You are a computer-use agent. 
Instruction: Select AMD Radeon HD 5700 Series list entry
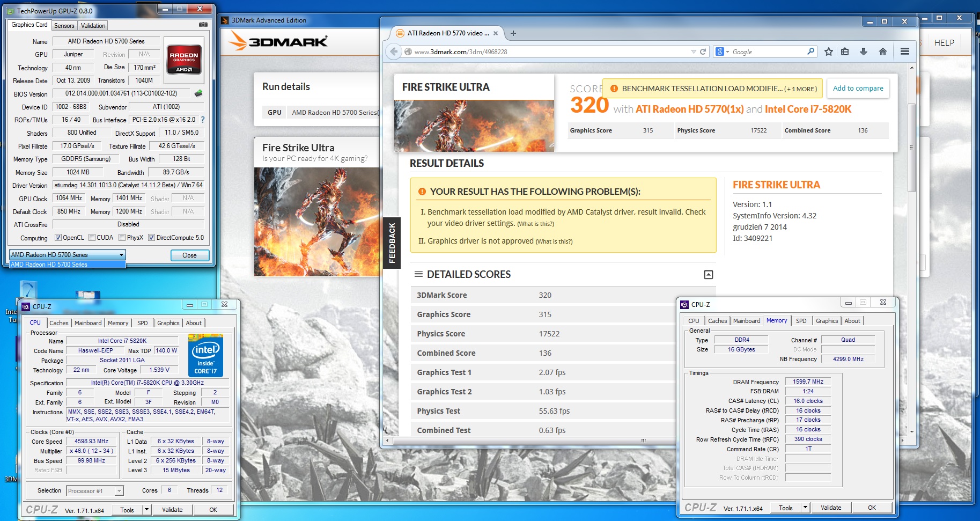click(x=67, y=265)
